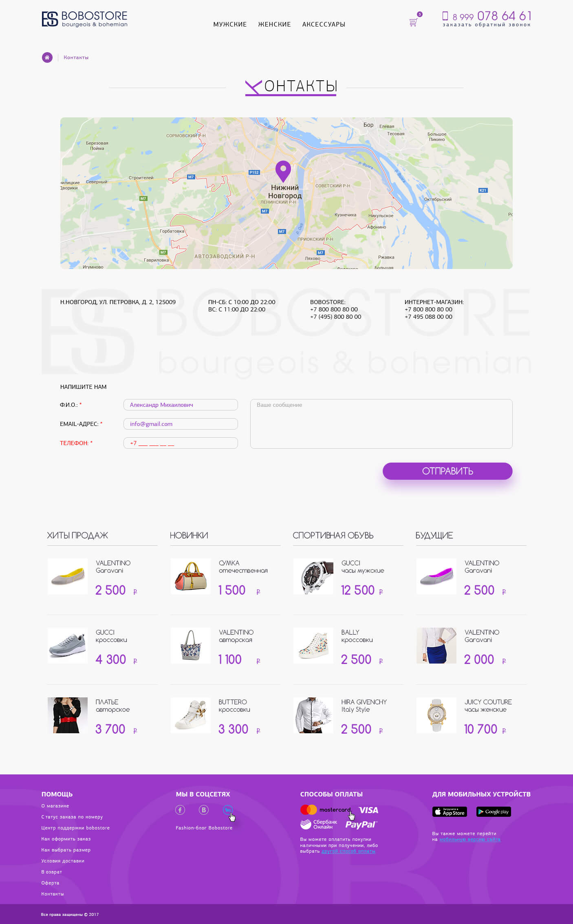573x924 pixels.
Task: Click 'Условия доставки' footer link
Action: (63, 861)
